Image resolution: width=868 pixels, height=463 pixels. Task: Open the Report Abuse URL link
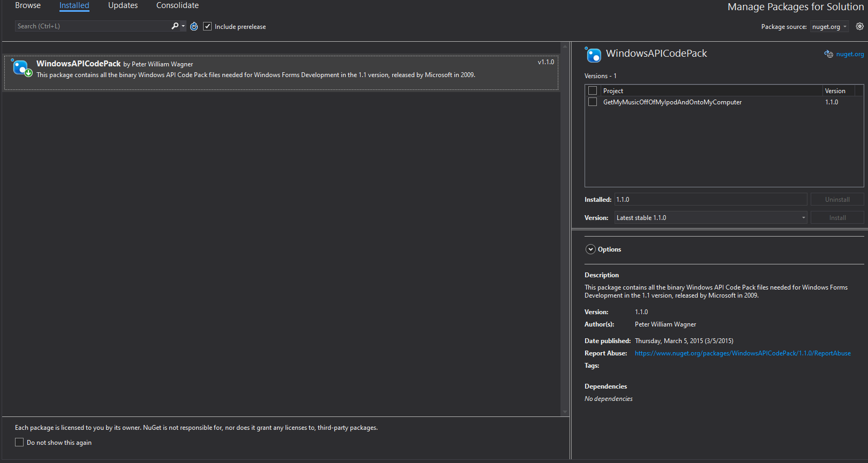point(743,353)
